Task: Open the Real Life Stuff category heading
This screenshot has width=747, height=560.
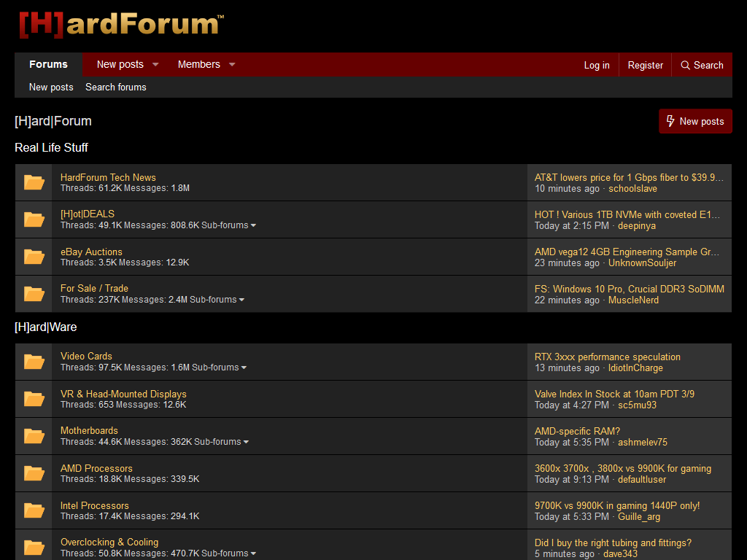Action: coord(52,147)
